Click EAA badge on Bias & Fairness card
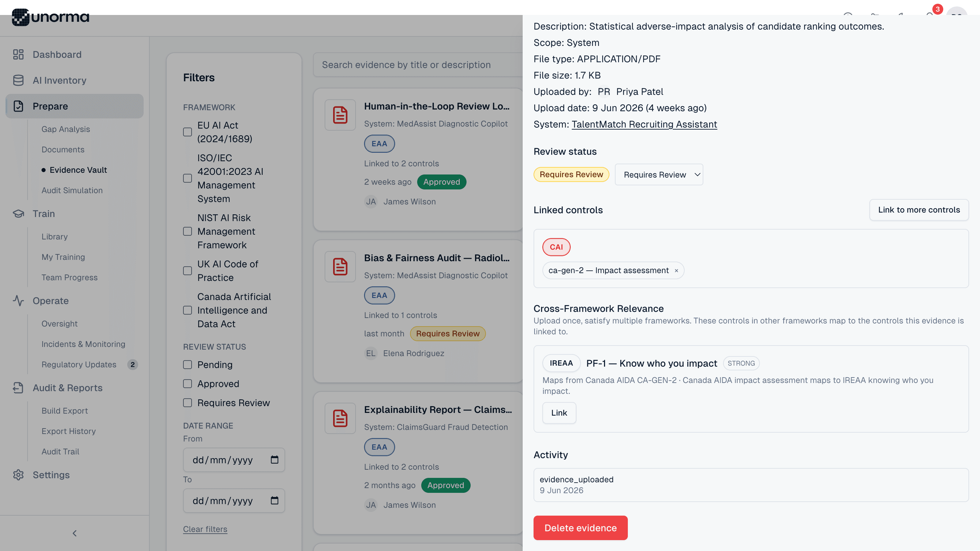 (379, 296)
